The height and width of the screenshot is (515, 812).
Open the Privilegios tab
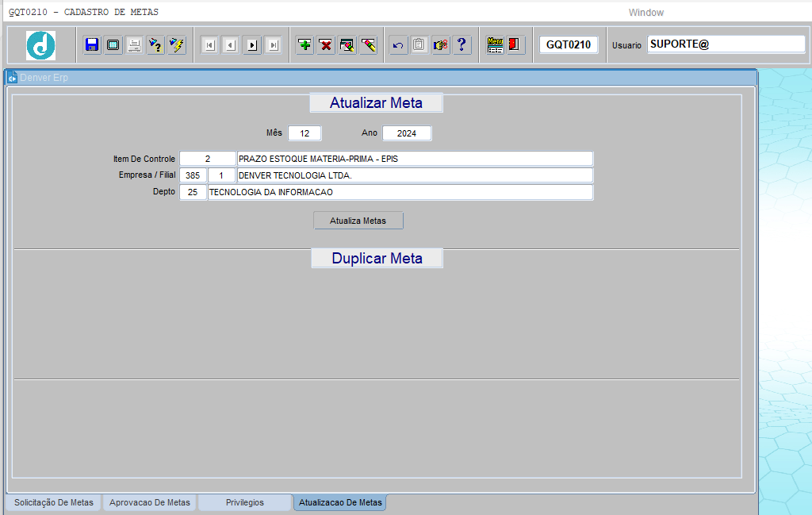pos(244,502)
